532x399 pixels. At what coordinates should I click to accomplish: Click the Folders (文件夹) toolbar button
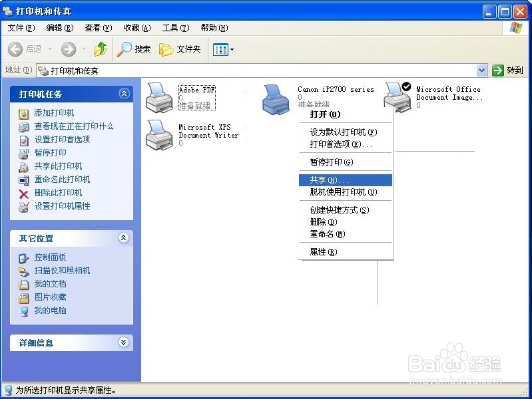click(x=180, y=49)
